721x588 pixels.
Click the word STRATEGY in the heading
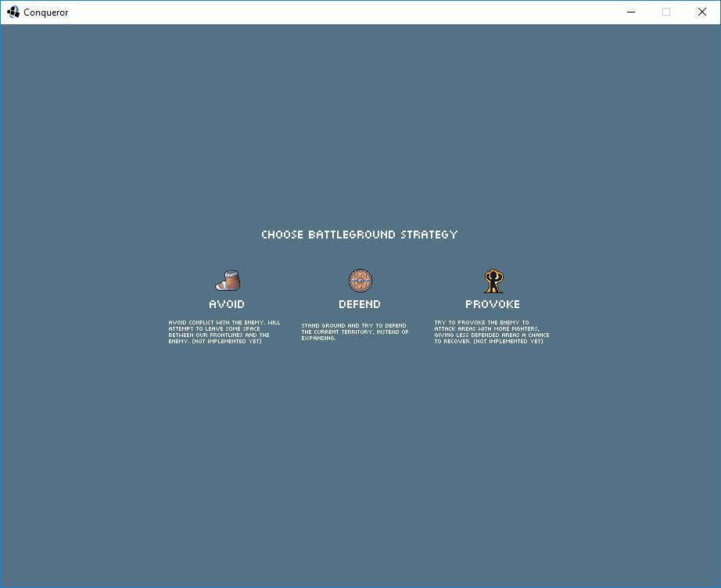tap(429, 235)
